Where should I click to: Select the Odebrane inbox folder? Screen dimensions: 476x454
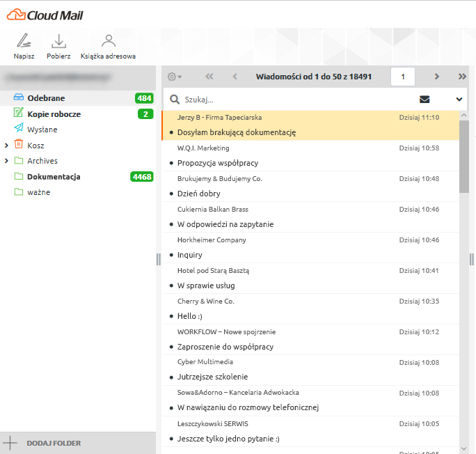tap(46, 98)
